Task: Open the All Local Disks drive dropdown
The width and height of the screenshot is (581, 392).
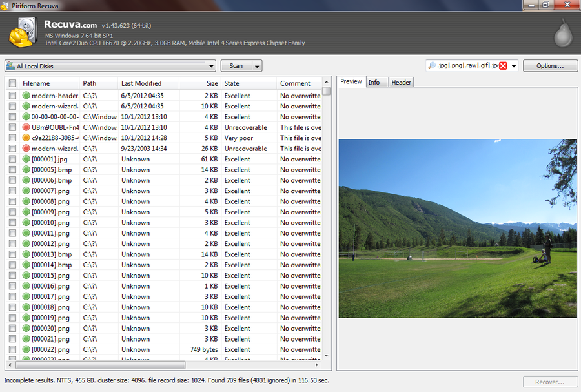Action: tap(211, 66)
